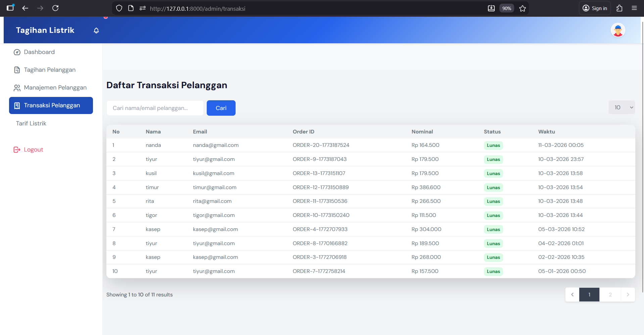Go back with browser back arrow
Screen dimensions: 644x335
click(25, 8)
